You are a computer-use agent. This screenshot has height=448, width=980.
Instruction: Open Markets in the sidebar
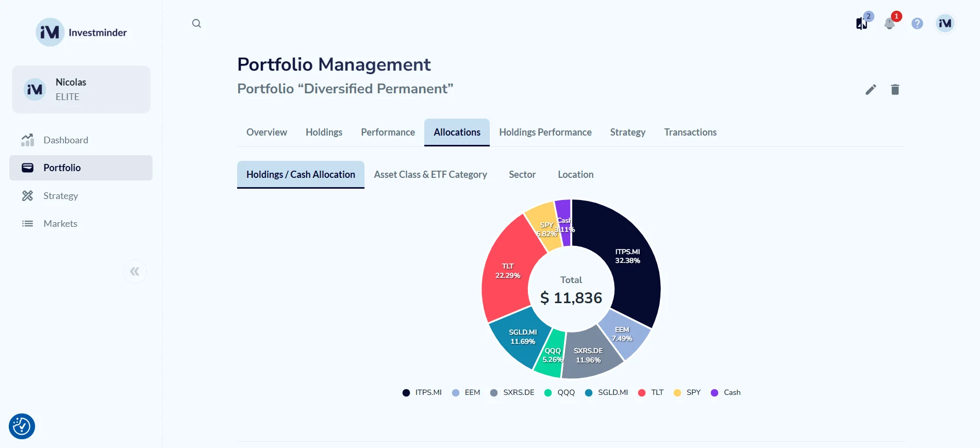point(81,224)
